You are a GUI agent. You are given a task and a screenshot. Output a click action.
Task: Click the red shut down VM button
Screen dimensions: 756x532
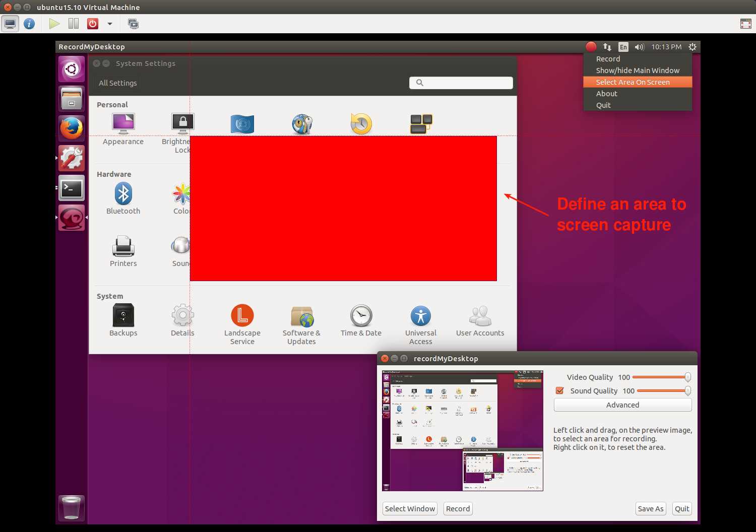(93, 24)
